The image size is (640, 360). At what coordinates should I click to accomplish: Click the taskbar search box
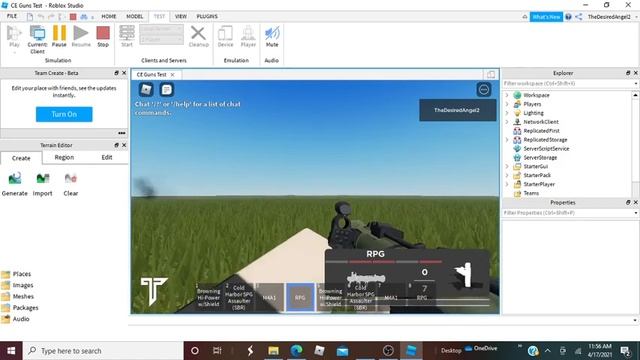[103, 351]
